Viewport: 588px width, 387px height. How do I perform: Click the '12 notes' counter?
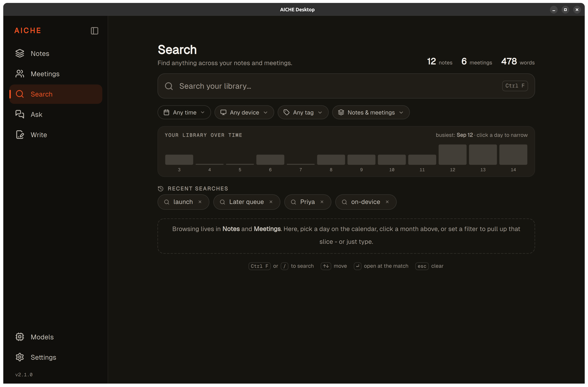(440, 61)
